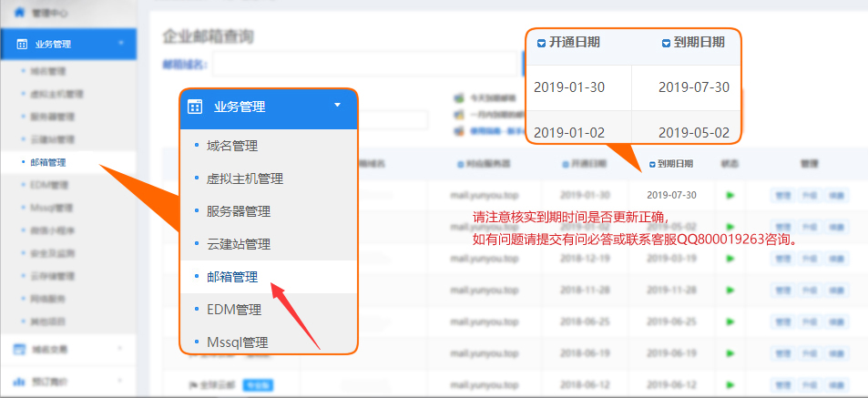Click green status arrow in first table row
Image resolution: width=868 pixels, height=398 pixels.
point(730,195)
